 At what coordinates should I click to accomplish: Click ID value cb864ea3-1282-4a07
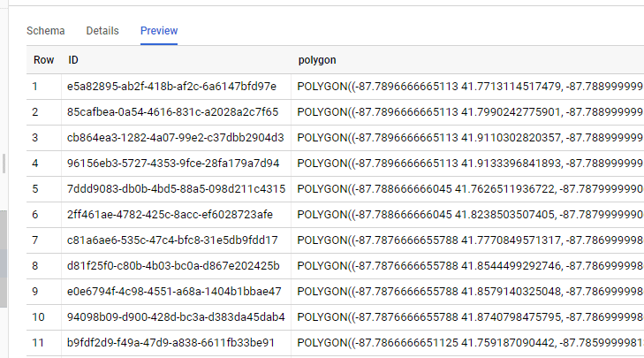coord(175,138)
